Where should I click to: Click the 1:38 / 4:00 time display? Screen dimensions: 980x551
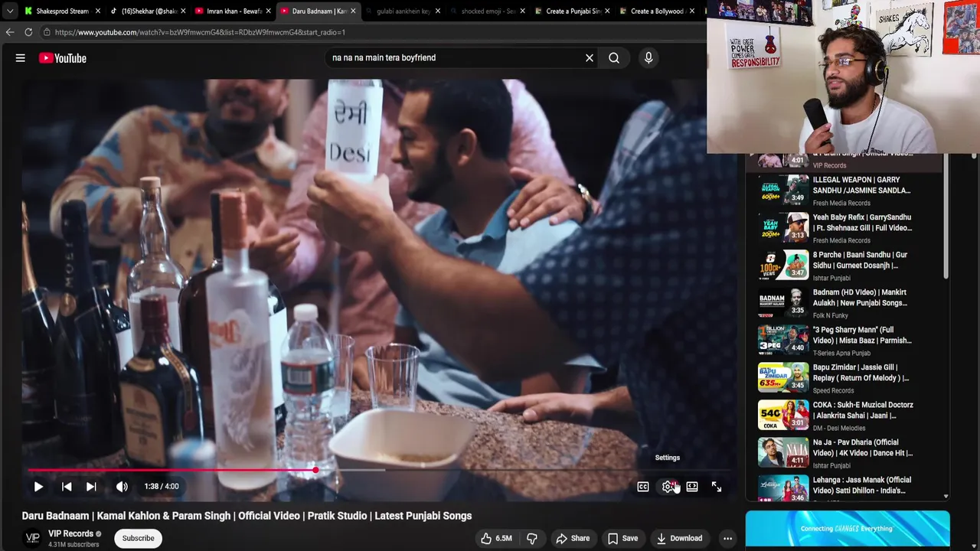tap(162, 487)
